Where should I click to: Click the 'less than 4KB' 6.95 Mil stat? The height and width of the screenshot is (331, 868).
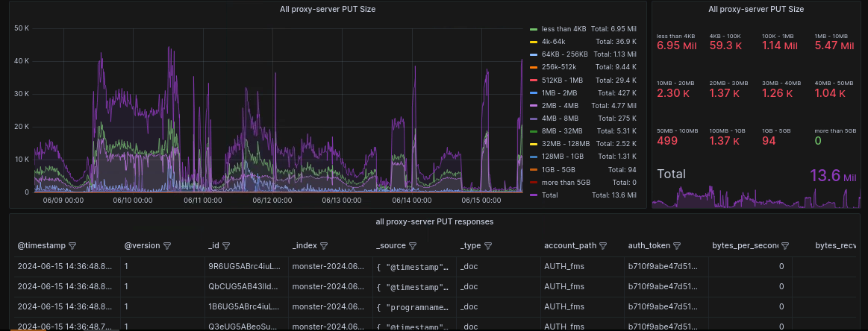(x=676, y=46)
